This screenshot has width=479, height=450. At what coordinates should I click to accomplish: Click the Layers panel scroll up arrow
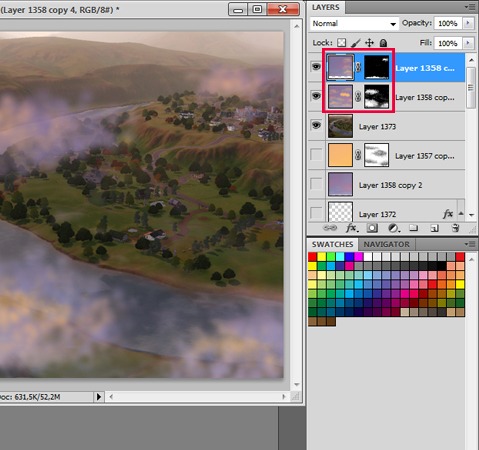471,60
